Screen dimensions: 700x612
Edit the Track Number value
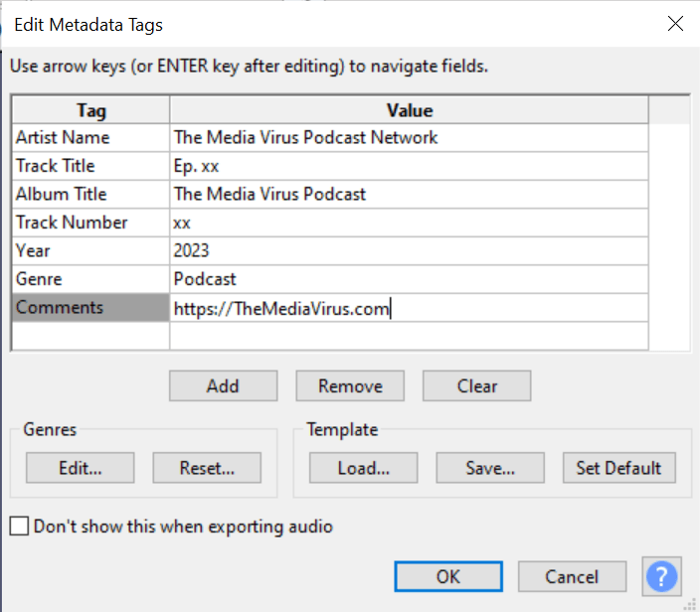click(408, 223)
